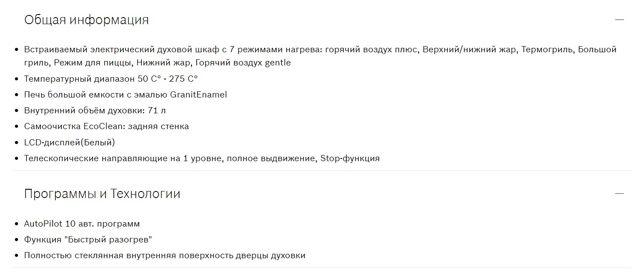Click the 'горячий воздух плюс' heating mode text
This screenshot has width=644, height=274.
pos(371,50)
